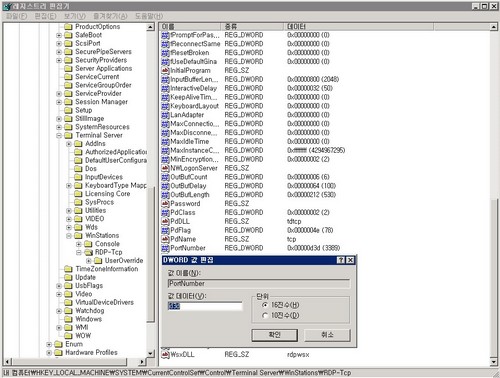Image resolution: width=500 pixels, height=378 pixels.
Task: Click the OutBufCount DWORD value icon
Action: pyautogui.click(x=165, y=177)
